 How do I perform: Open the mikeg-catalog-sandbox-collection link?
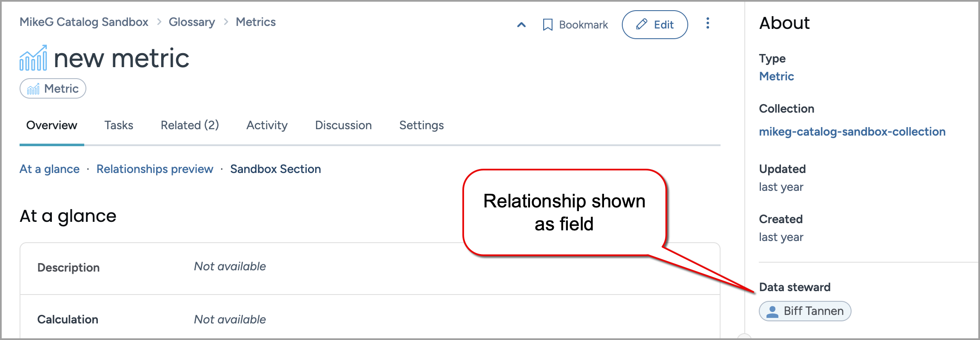click(852, 132)
